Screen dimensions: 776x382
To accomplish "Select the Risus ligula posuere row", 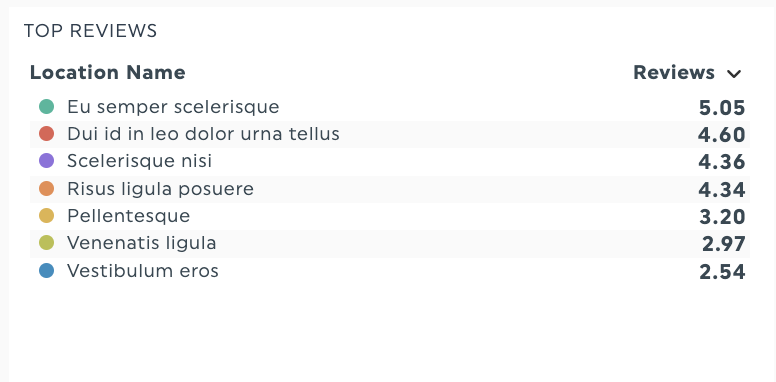I will coord(390,189).
